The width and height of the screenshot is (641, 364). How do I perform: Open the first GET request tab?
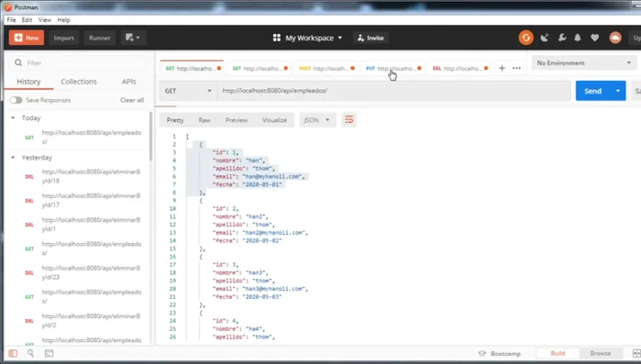(191, 68)
